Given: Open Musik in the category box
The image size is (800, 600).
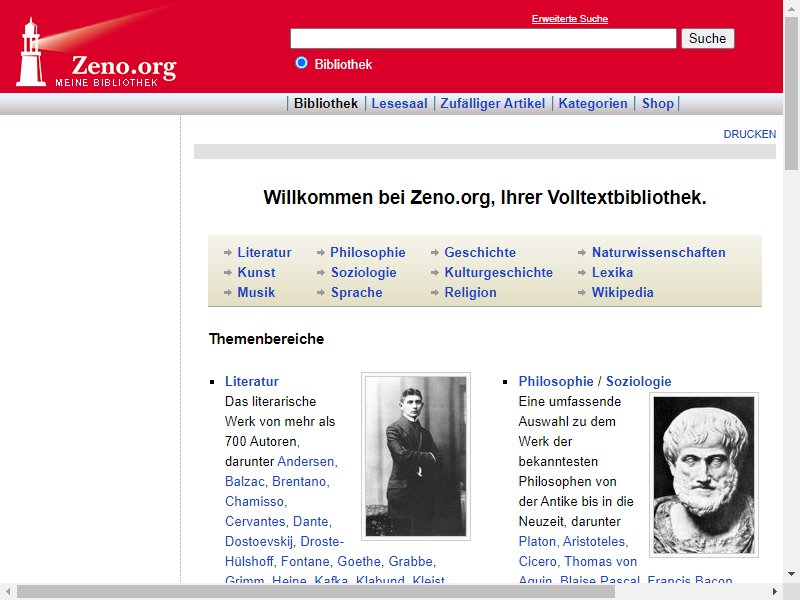Looking at the screenshot, I should click(x=256, y=292).
